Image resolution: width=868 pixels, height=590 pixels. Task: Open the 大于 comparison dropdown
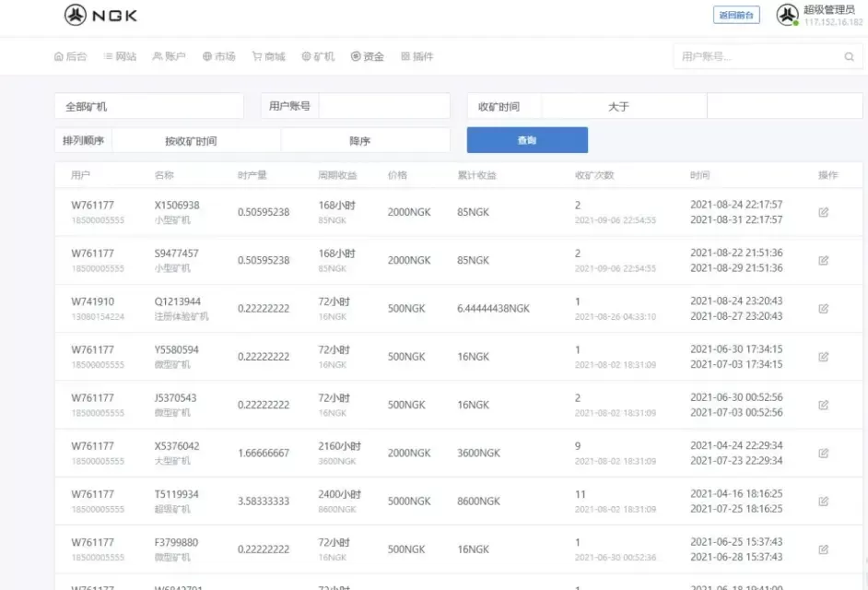(624, 106)
